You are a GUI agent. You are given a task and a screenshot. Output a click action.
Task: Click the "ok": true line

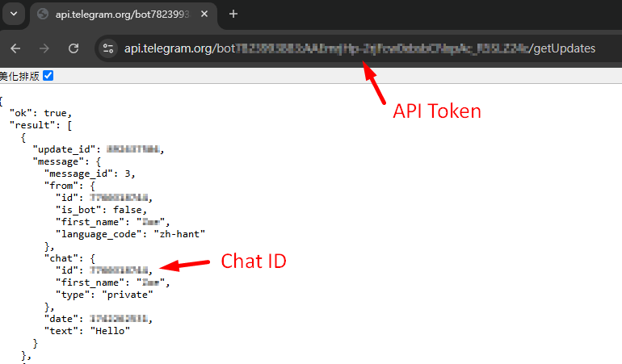point(40,113)
